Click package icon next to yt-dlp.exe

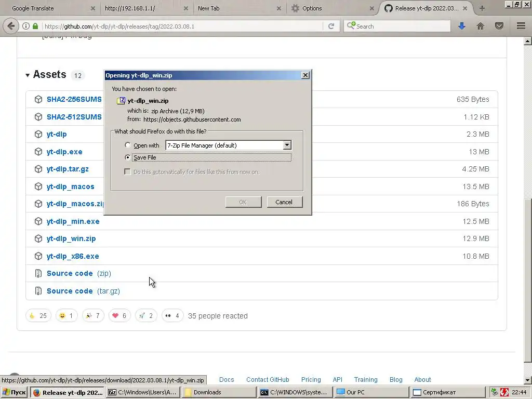click(x=38, y=152)
